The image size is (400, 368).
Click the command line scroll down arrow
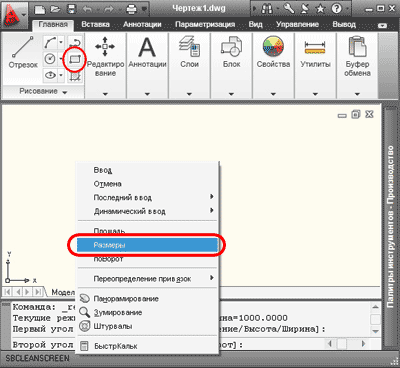(376, 331)
